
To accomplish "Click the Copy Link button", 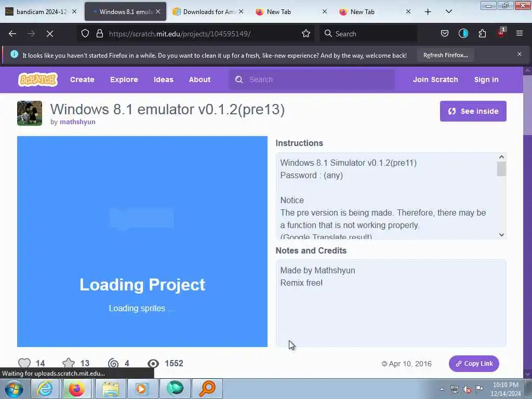I will [x=474, y=364].
